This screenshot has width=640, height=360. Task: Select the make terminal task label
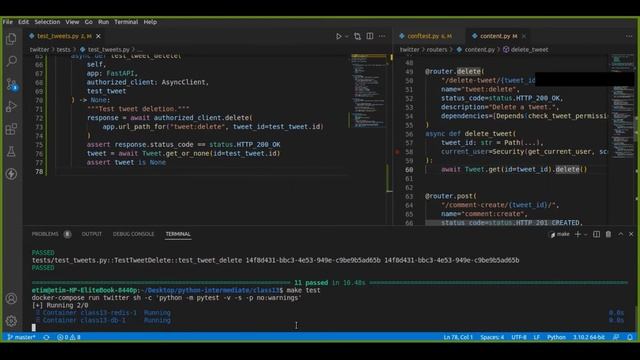(x=560, y=234)
